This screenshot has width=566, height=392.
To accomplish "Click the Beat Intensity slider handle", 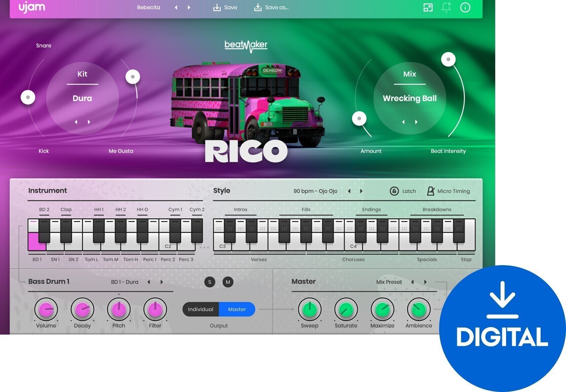I will pos(448,59).
